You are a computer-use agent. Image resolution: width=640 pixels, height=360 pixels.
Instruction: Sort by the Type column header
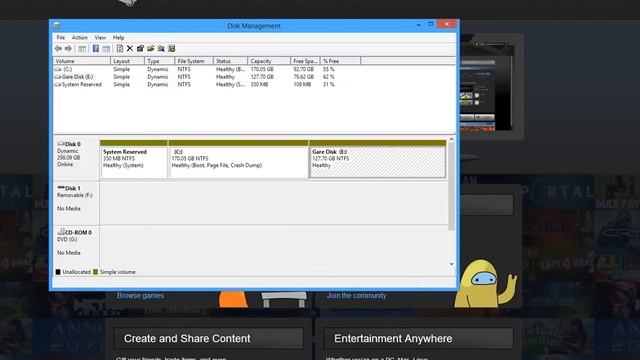coord(160,61)
